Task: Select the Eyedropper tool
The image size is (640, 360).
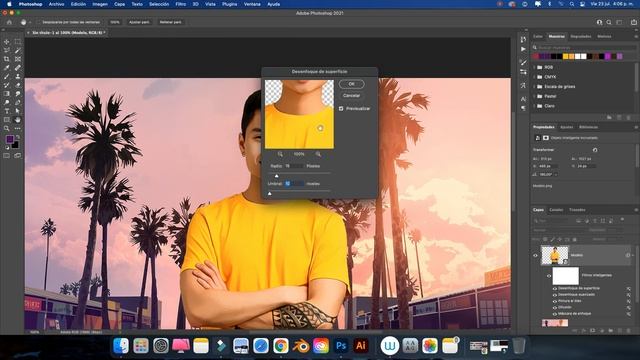Action: pos(7,68)
